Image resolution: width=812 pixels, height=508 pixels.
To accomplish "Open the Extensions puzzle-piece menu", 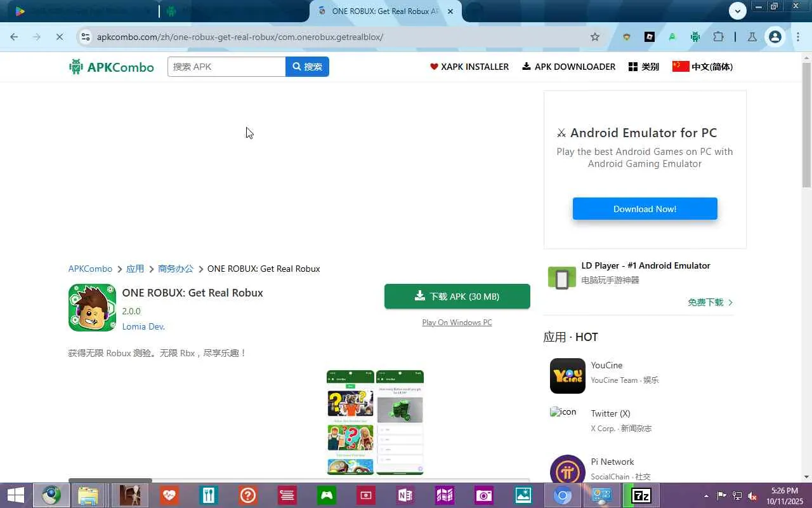I will [718, 37].
